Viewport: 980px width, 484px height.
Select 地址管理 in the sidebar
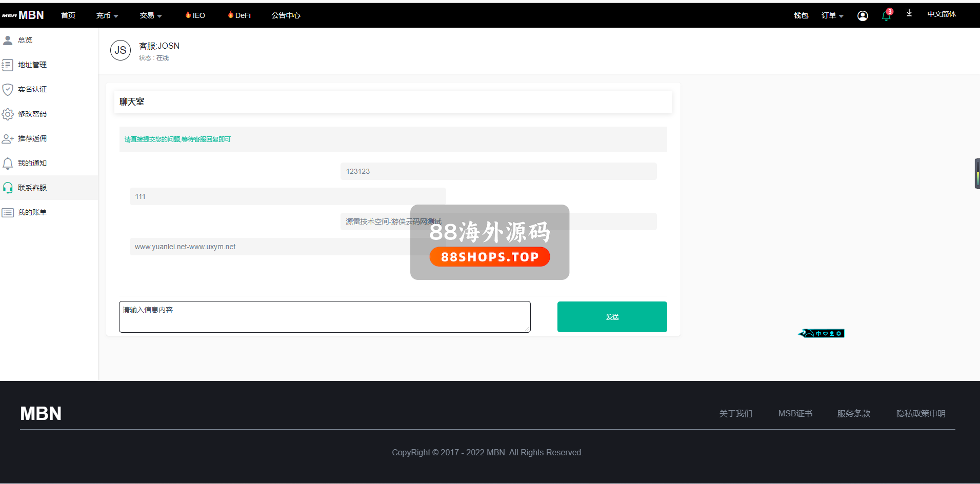[32, 65]
